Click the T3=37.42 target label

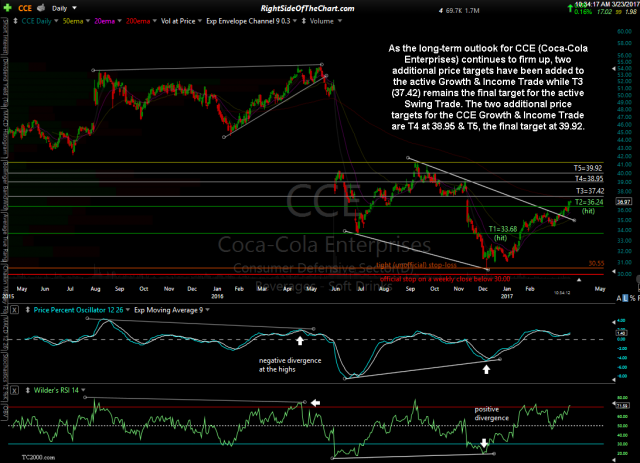click(590, 191)
